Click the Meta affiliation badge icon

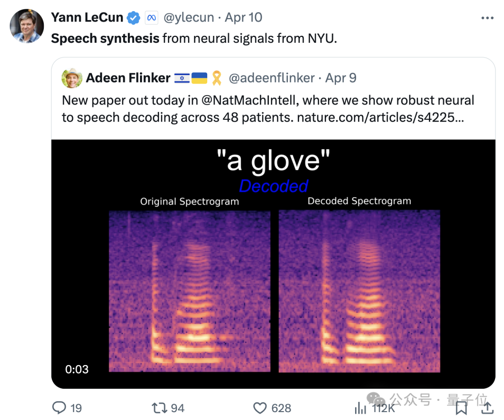pyautogui.click(x=151, y=18)
